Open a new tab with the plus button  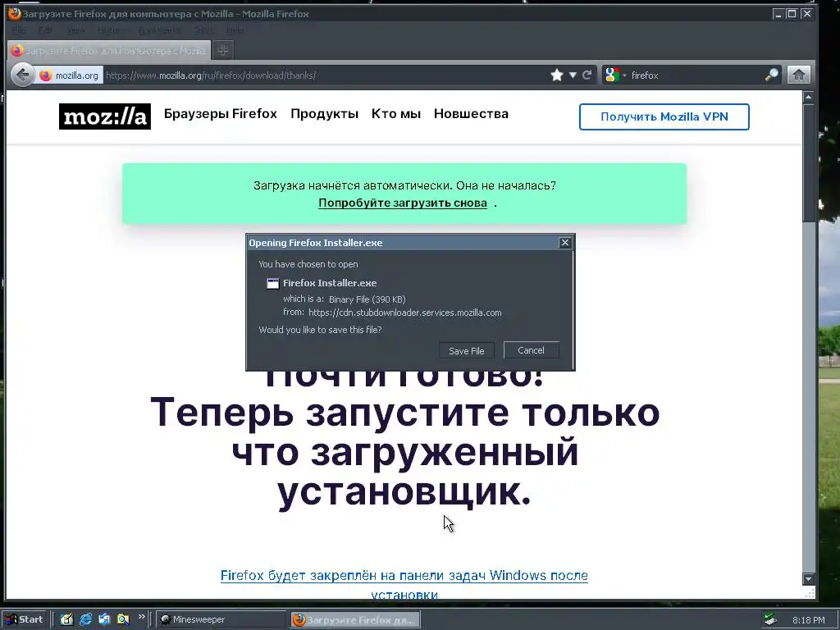click(223, 50)
